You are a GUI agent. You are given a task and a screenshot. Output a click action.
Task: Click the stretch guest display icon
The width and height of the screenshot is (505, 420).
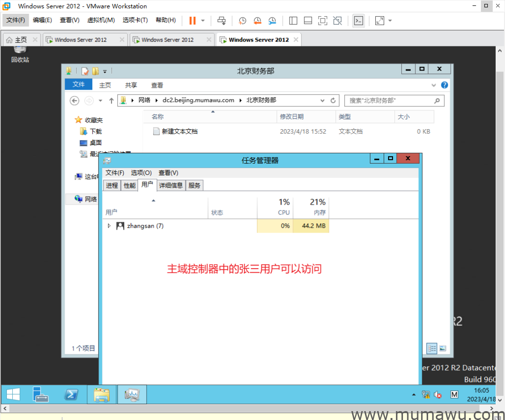[380, 21]
